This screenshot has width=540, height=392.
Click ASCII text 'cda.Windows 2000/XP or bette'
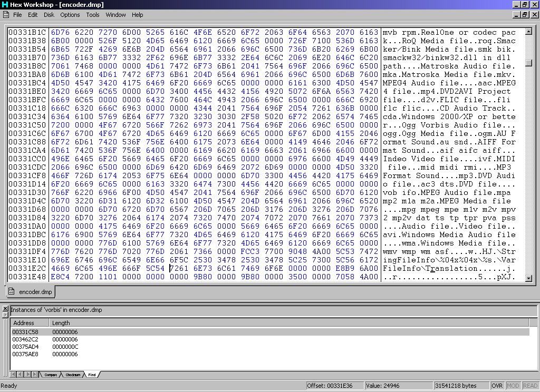(x=449, y=116)
